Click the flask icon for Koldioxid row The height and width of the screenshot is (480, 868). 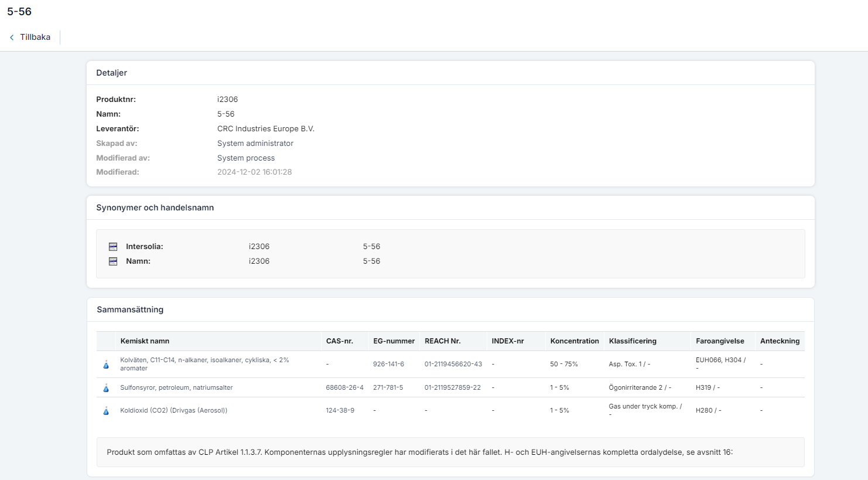click(106, 411)
